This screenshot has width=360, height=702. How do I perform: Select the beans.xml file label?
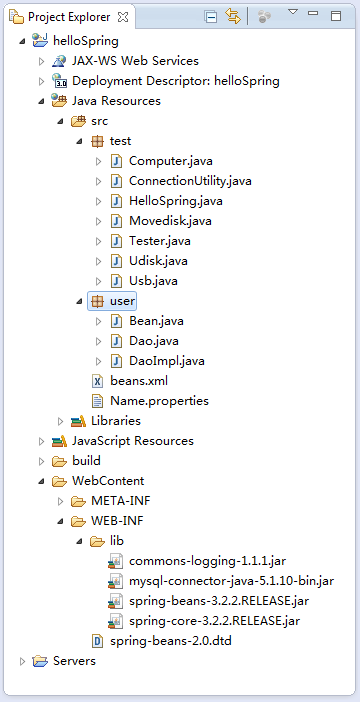pyautogui.click(x=139, y=381)
